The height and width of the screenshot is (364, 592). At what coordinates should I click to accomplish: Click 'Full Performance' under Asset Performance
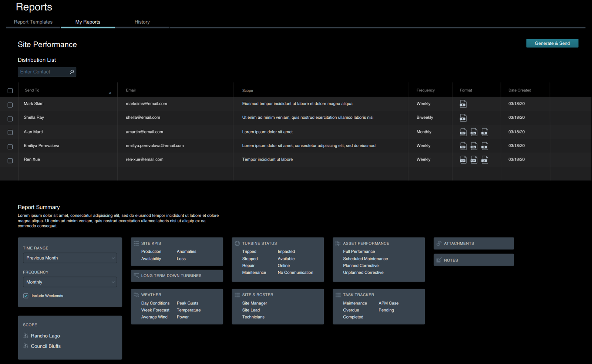coord(359,252)
